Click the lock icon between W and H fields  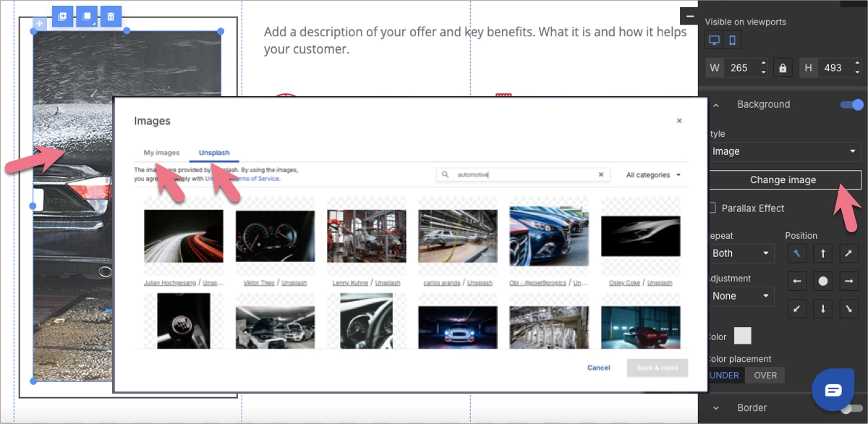(x=783, y=67)
